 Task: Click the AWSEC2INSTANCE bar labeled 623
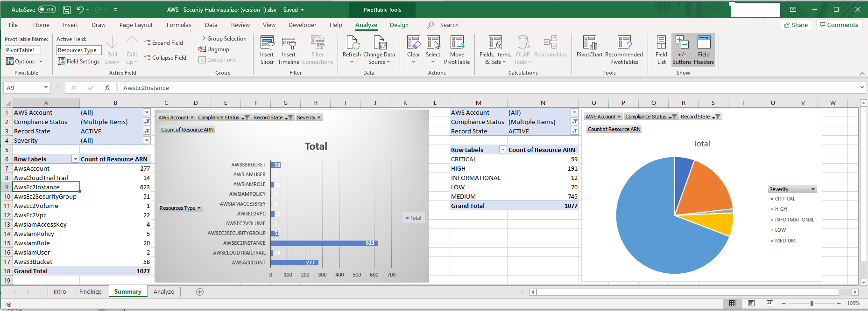(324, 243)
